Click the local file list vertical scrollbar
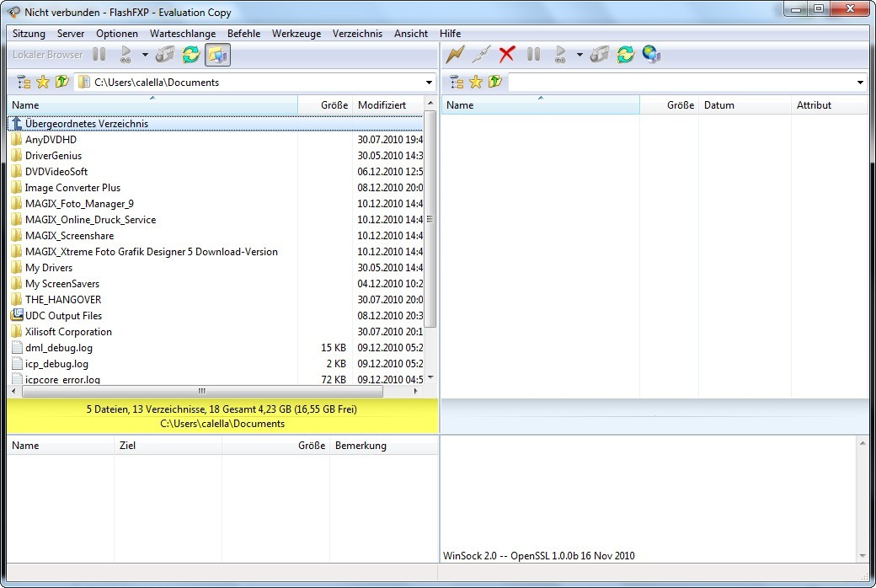 [x=430, y=218]
